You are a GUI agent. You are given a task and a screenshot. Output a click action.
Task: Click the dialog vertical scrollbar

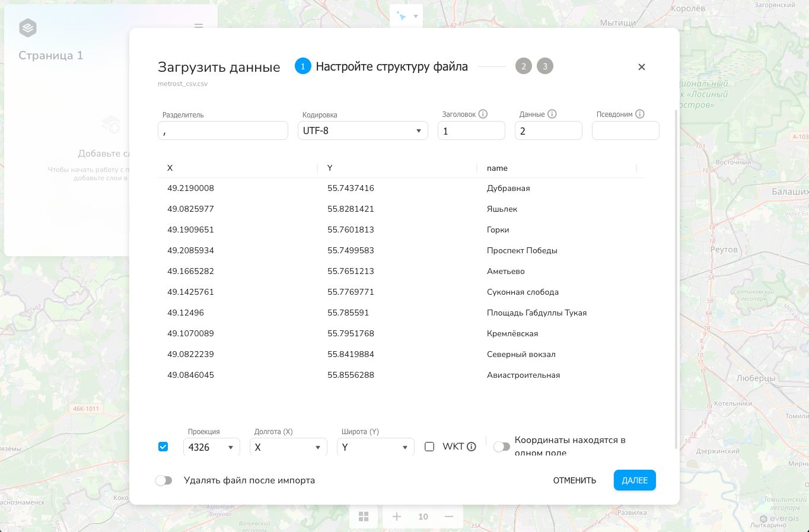tap(676, 279)
